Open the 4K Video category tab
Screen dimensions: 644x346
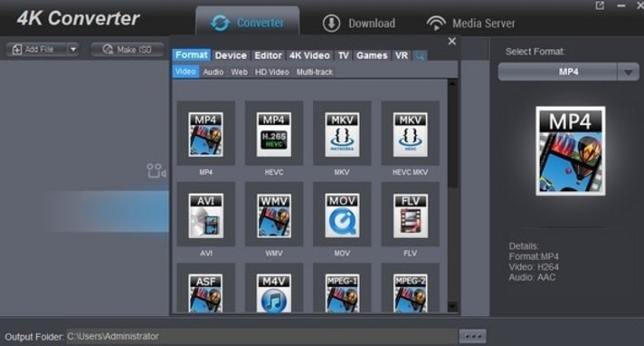coord(309,55)
